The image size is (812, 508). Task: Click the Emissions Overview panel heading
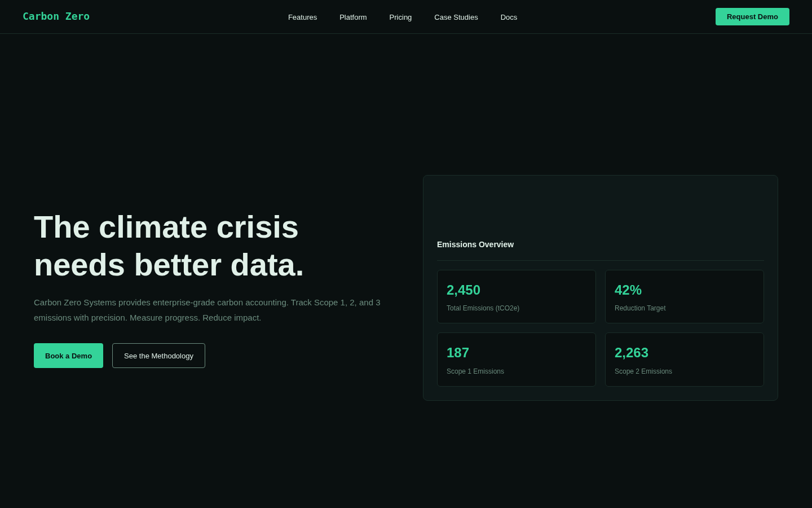tap(475, 244)
